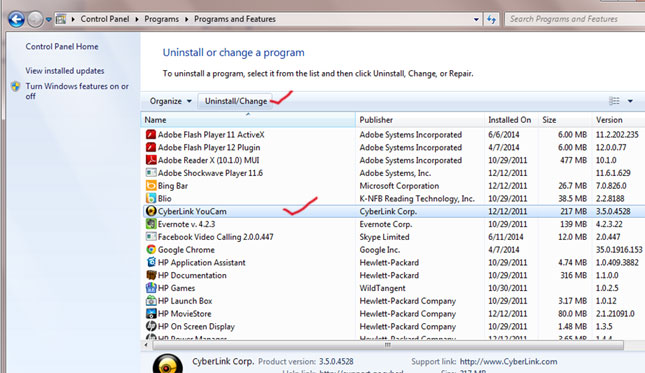Click the 35.0.1916.153 version cell

[619, 250]
